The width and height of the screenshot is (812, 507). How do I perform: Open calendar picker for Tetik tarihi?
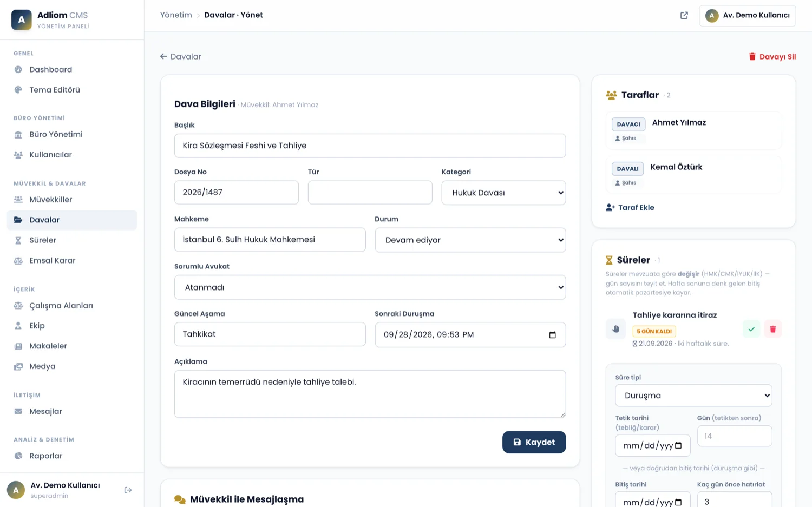tap(678, 446)
